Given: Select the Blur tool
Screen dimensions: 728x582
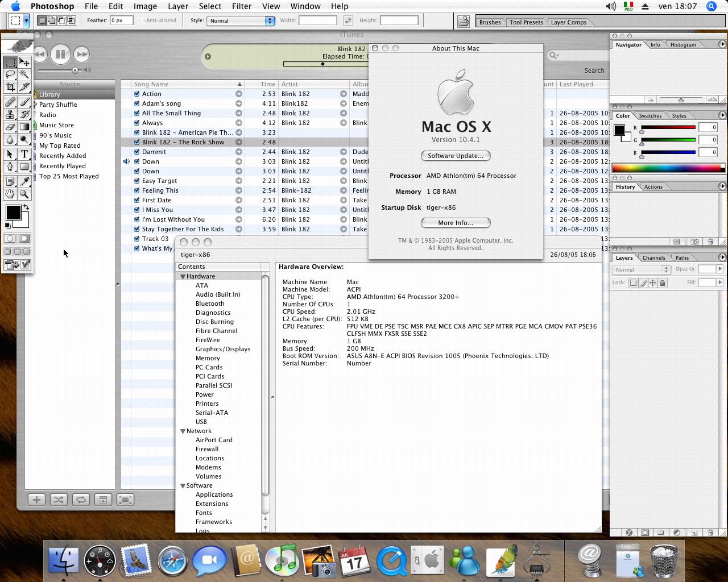Looking at the screenshot, I should pos(10,139).
